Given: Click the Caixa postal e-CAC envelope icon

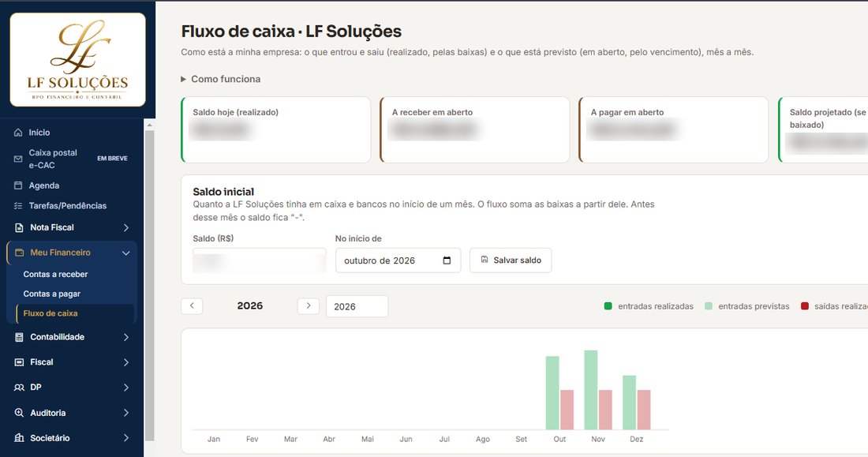Looking at the screenshot, I should pos(18,159).
